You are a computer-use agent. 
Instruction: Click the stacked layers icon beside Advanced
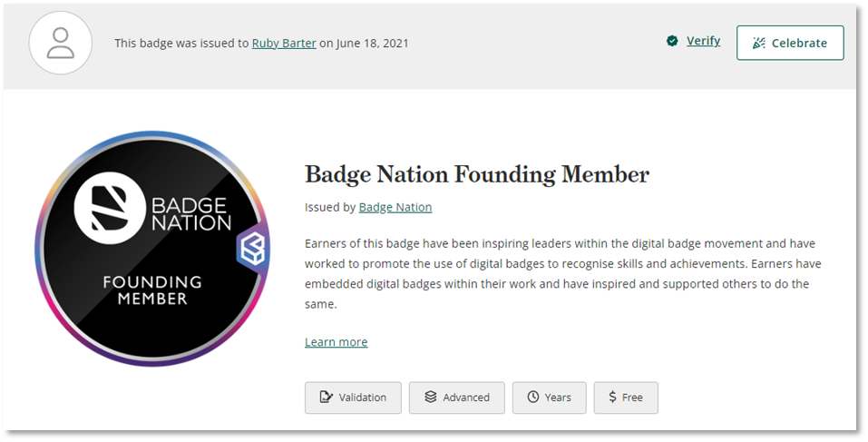[x=431, y=398]
